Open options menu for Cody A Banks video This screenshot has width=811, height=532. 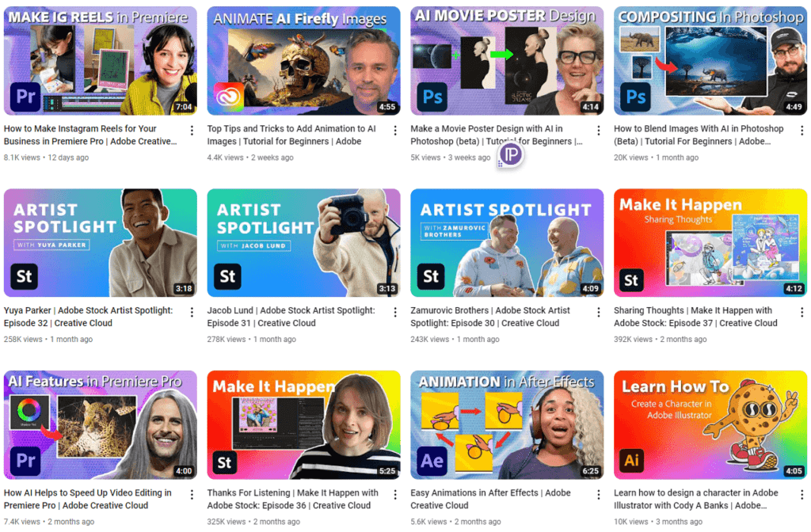click(801, 495)
